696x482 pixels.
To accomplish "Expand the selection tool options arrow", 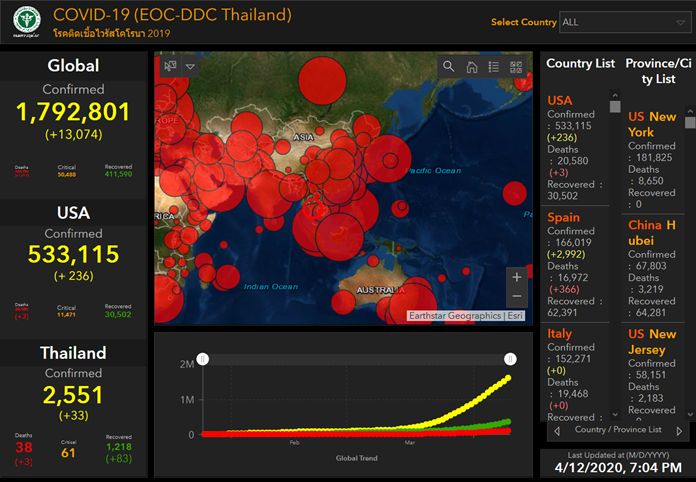I will pyautogui.click(x=190, y=67).
